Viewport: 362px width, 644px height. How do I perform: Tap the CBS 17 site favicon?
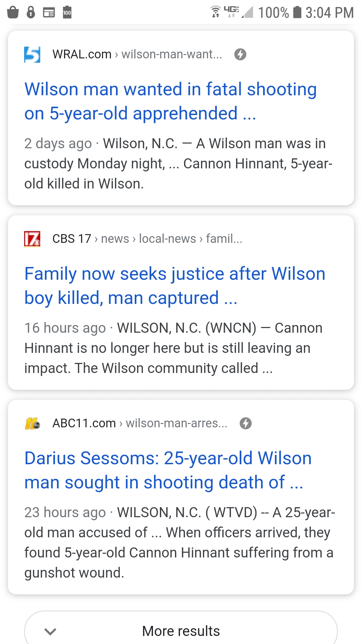click(32, 239)
